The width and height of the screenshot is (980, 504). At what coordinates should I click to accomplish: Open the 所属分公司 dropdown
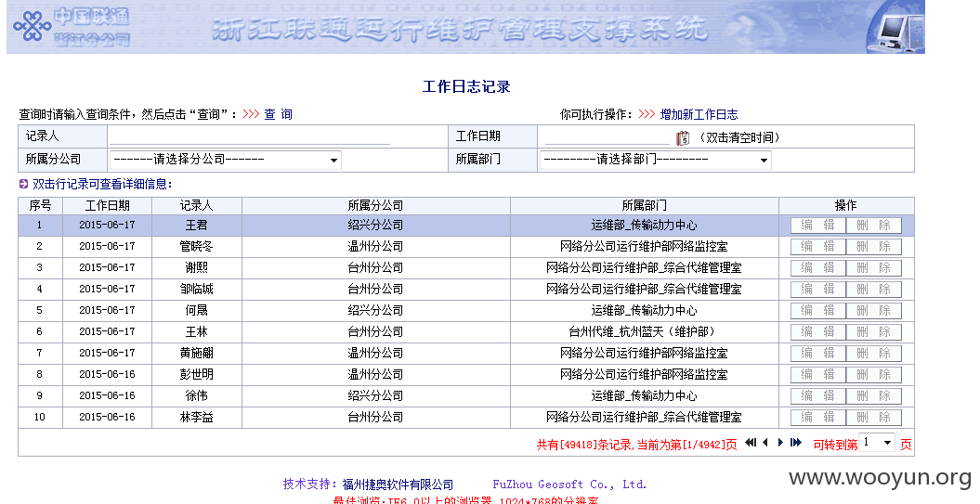[225, 160]
